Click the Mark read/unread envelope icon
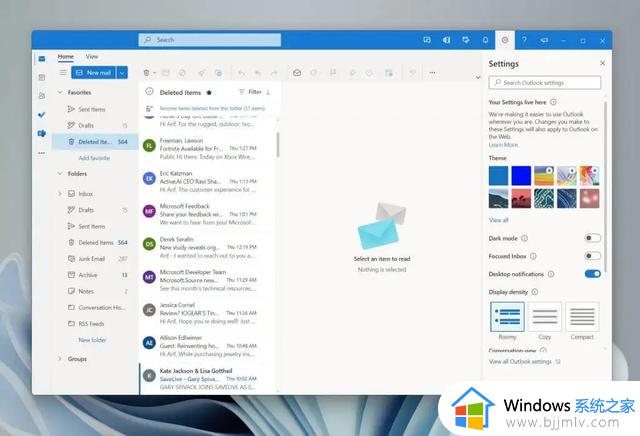Viewport: 640px width, 436px height. [297, 73]
